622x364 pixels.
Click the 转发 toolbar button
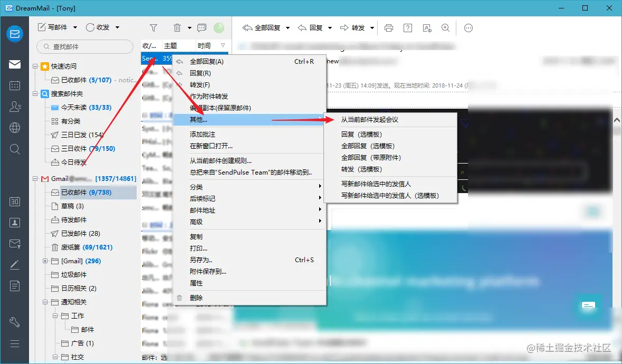[352, 28]
